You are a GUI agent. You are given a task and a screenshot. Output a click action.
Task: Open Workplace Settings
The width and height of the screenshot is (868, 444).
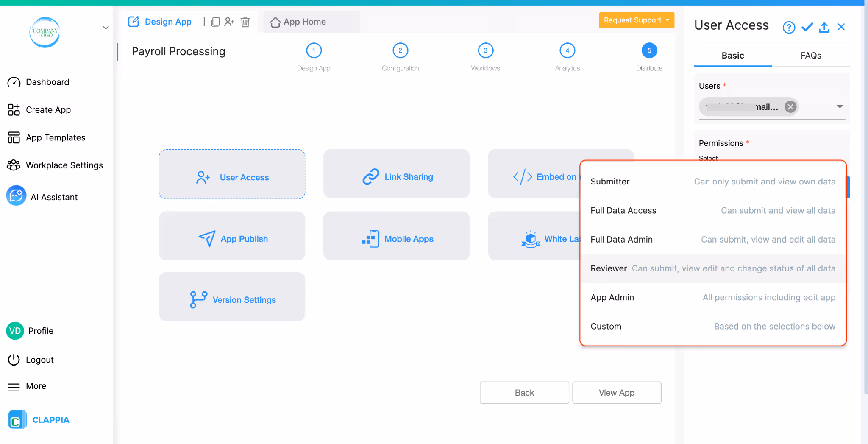pos(64,165)
